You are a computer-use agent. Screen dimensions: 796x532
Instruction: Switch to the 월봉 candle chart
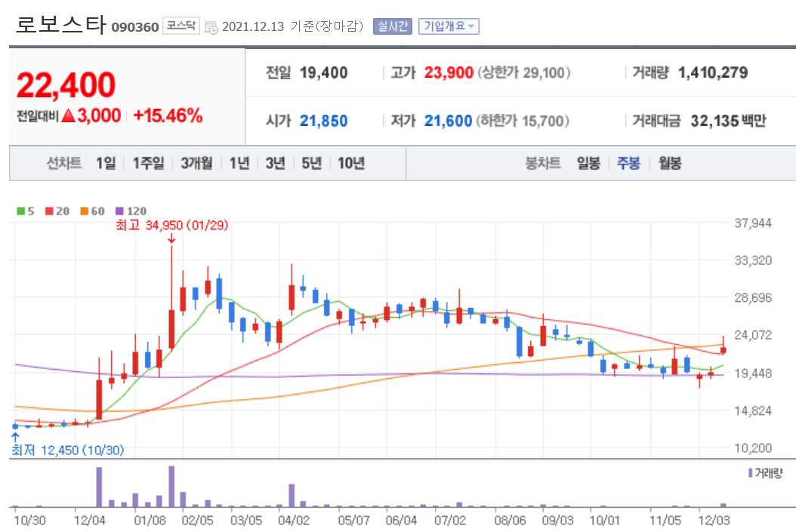point(670,163)
